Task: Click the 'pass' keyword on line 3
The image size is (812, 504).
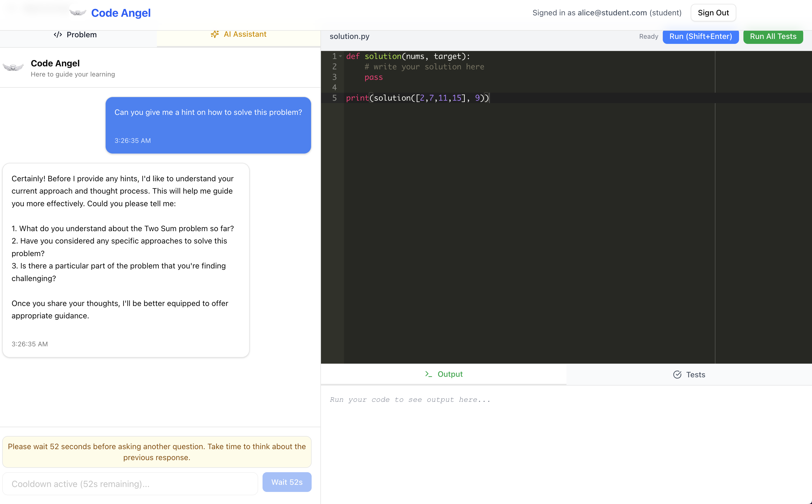Action: pos(373,77)
